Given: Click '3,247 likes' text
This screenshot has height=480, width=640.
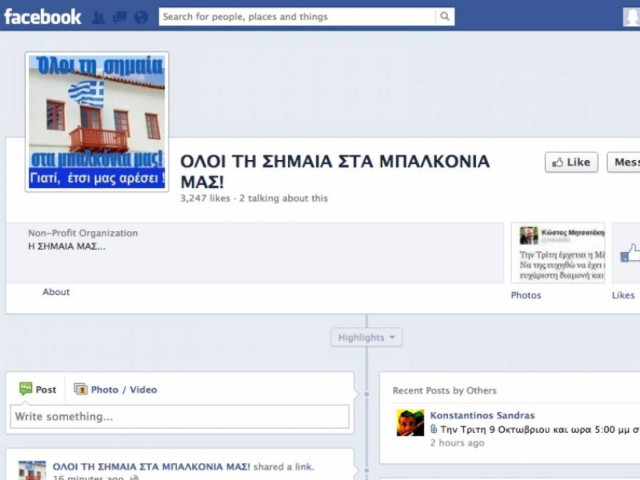Looking at the screenshot, I should 205,198.
